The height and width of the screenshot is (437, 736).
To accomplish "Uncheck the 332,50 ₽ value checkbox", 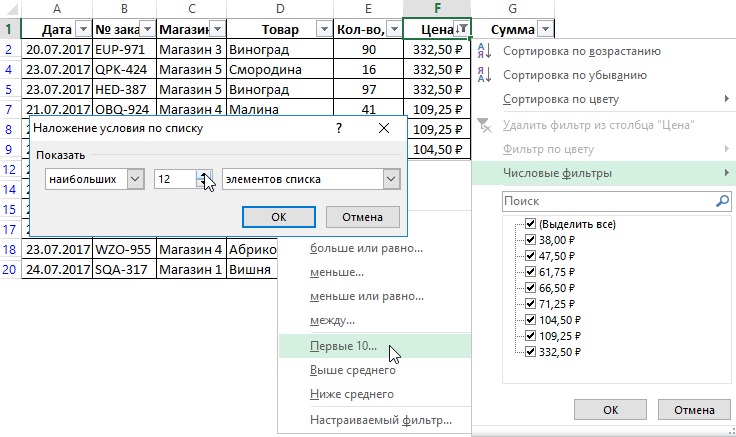I will (530, 352).
